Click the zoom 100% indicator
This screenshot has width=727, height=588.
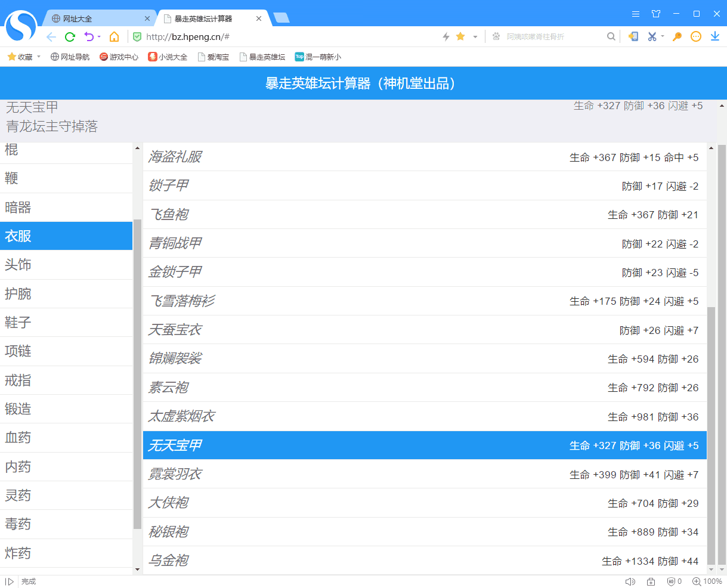tap(707, 581)
